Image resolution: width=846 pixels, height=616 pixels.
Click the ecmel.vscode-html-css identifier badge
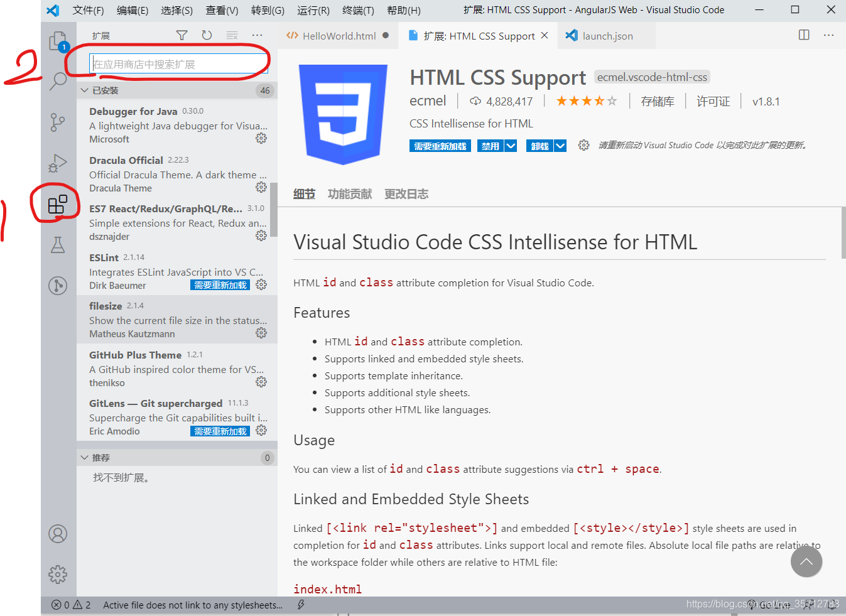pyautogui.click(x=652, y=77)
